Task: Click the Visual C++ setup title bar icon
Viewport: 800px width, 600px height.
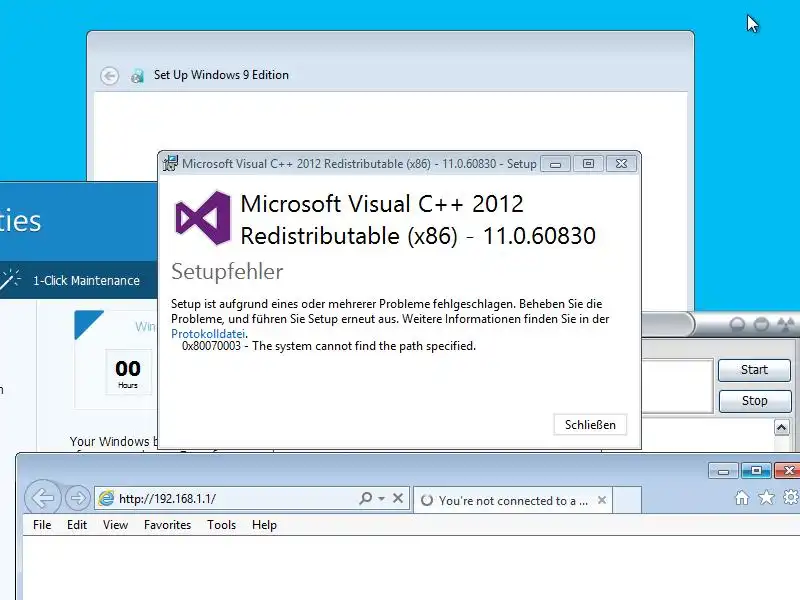Action: pyautogui.click(x=170, y=163)
